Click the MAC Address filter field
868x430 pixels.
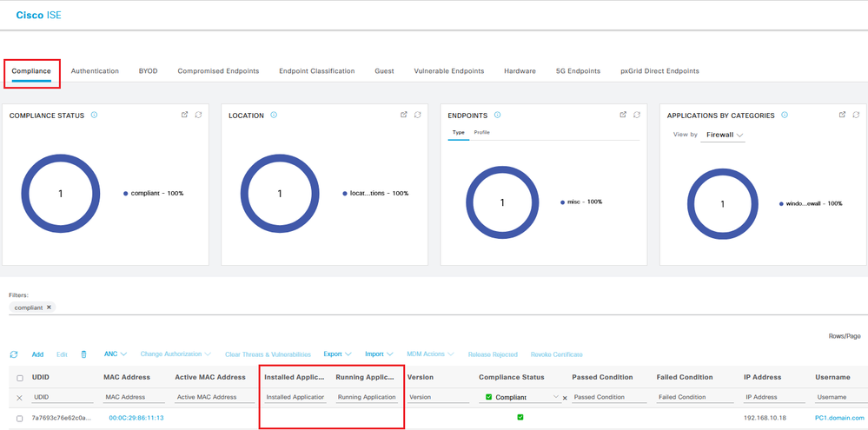click(x=134, y=397)
